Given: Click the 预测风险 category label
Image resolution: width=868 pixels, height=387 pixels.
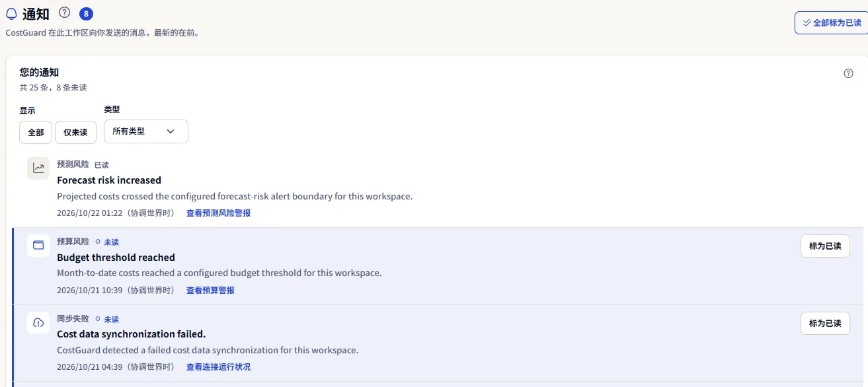Looking at the screenshot, I should tap(73, 164).
